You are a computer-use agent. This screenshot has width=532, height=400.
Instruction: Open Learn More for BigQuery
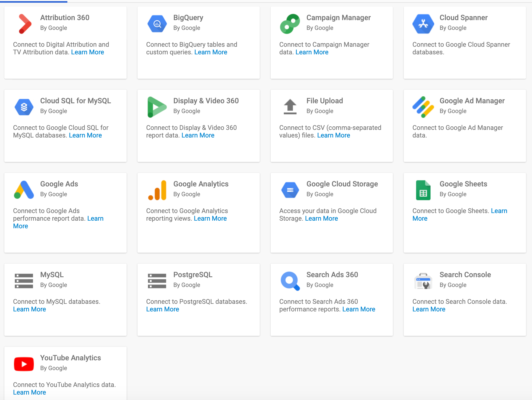point(211,52)
